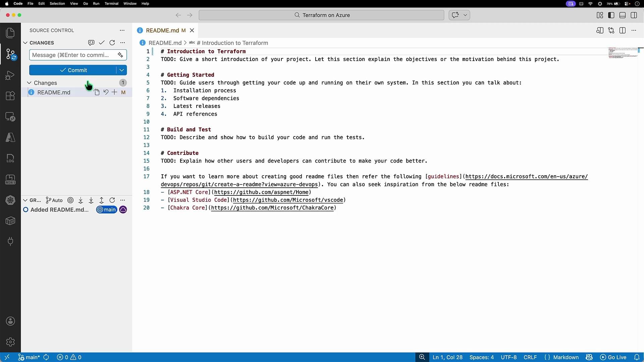Open preview to the side for README
Image resolution: width=644 pixels, height=362 pixels.
pos(600,31)
